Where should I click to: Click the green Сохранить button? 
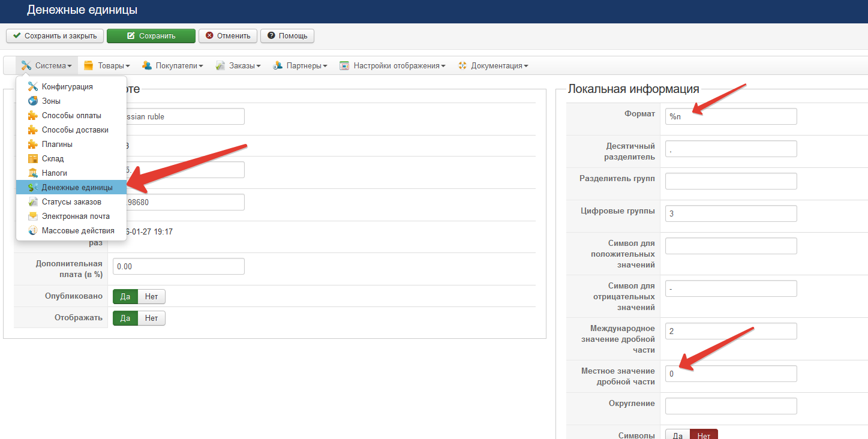151,36
